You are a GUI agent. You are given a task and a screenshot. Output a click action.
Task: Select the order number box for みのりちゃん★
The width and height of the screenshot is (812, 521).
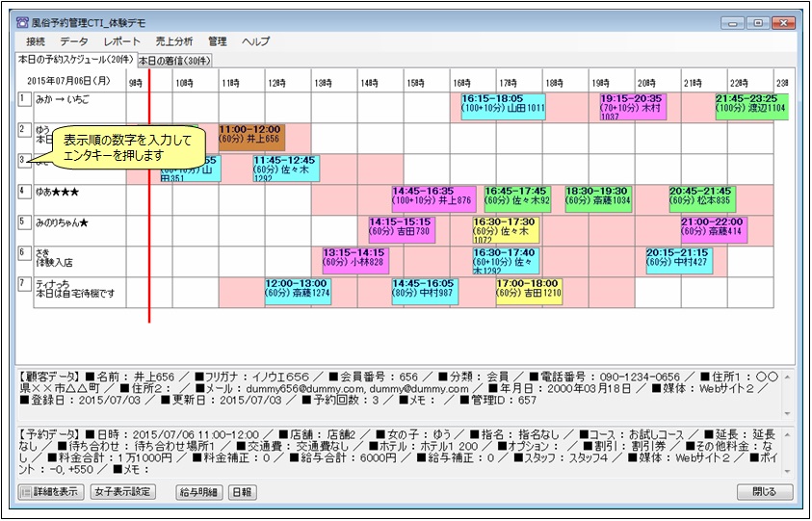pos(24,221)
